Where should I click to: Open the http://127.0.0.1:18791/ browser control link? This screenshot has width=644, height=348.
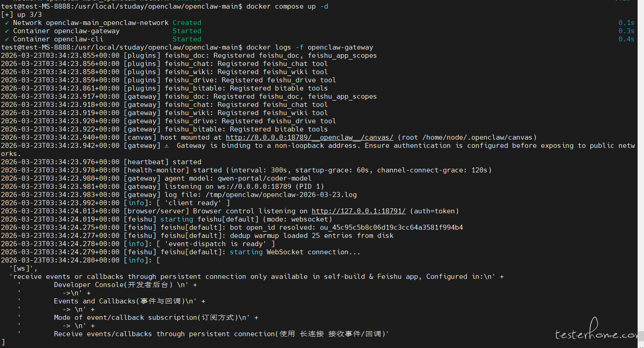(x=358, y=211)
